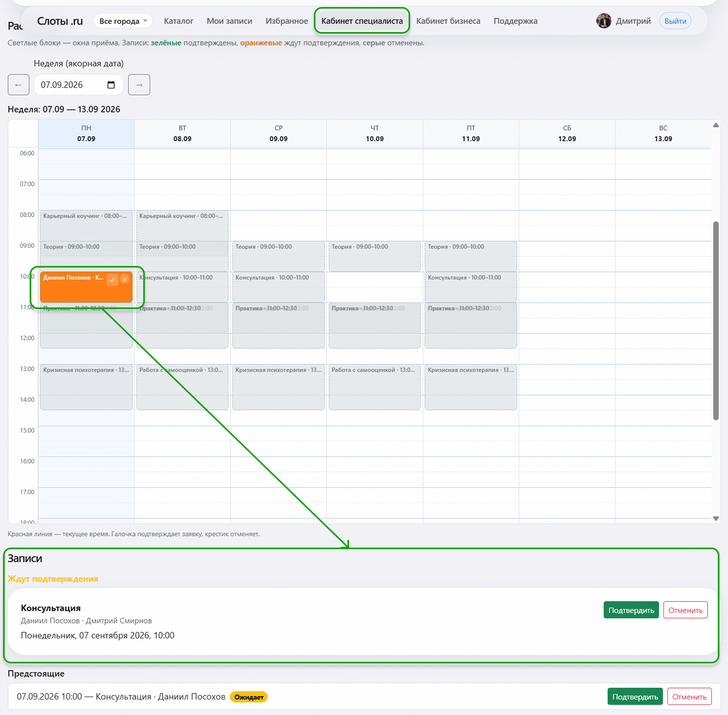Click the week date input showing 07.09.2026
Image resolution: width=728 pixels, height=715 pixels.
pos(78,85)
